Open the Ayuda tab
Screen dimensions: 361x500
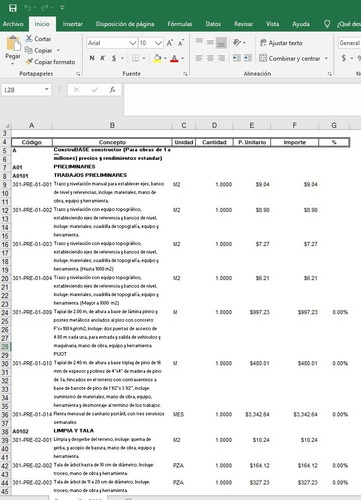(x=301, y=24)
